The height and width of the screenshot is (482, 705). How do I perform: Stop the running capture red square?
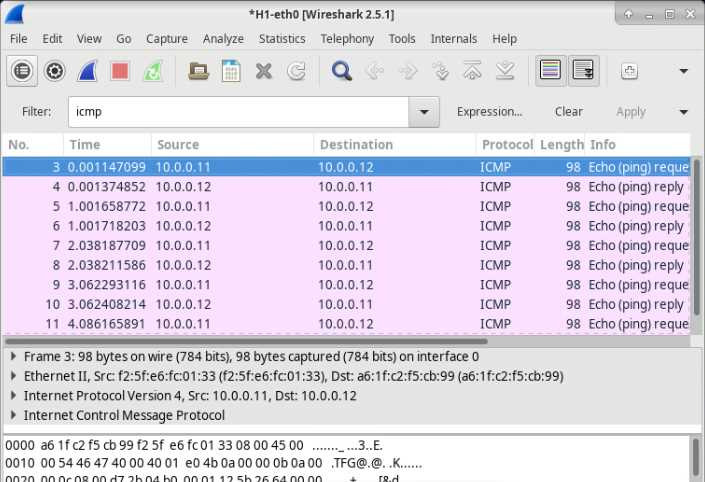pos(120,71)
